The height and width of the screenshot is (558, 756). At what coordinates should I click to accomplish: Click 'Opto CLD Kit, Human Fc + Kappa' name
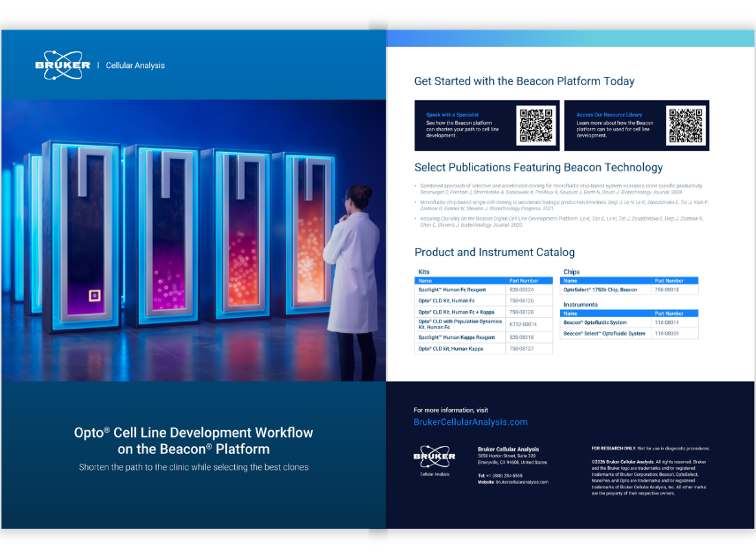click(456, 312)
